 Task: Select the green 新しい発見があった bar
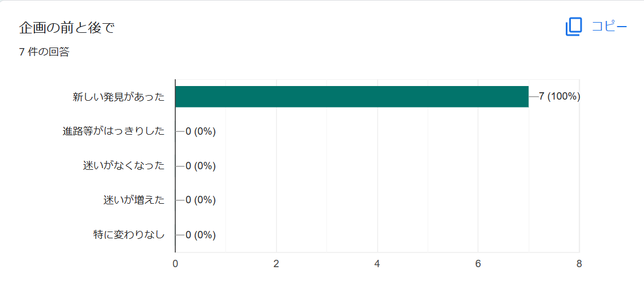coord(352,97)
